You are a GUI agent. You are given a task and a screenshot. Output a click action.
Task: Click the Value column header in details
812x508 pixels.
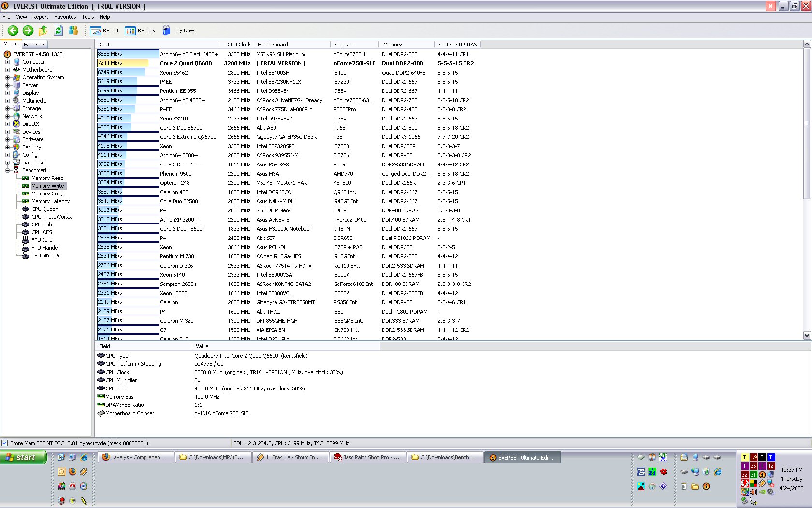coord(285,346)
